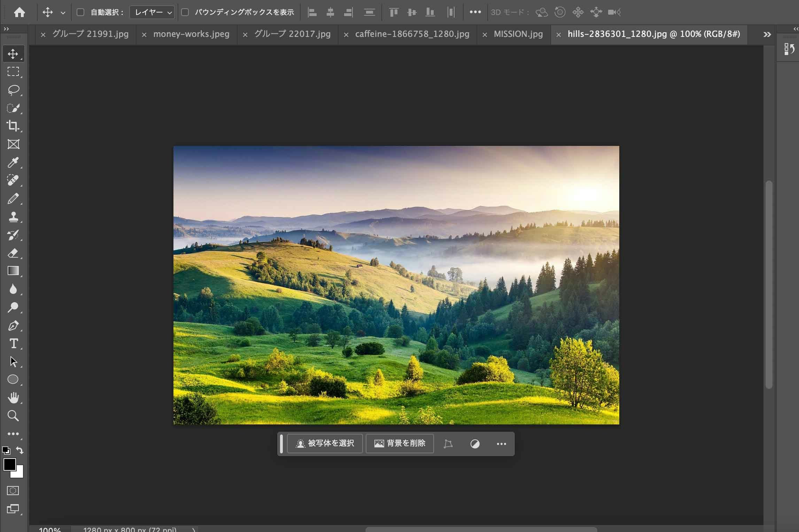Toggle Quick Mask mode icon
This screenshot has height=532, width=799.
tap(13, 491)
